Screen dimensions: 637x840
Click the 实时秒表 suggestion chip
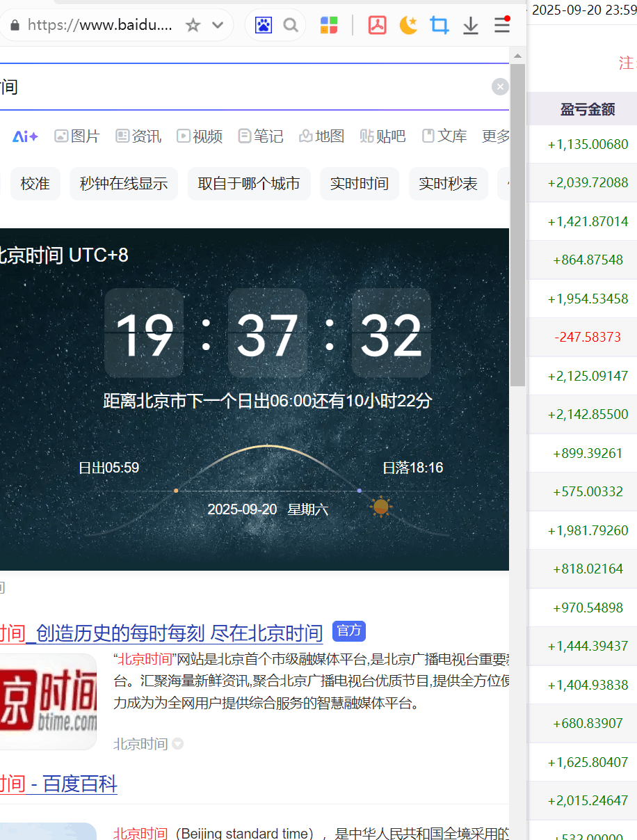[x=448, y=184]
